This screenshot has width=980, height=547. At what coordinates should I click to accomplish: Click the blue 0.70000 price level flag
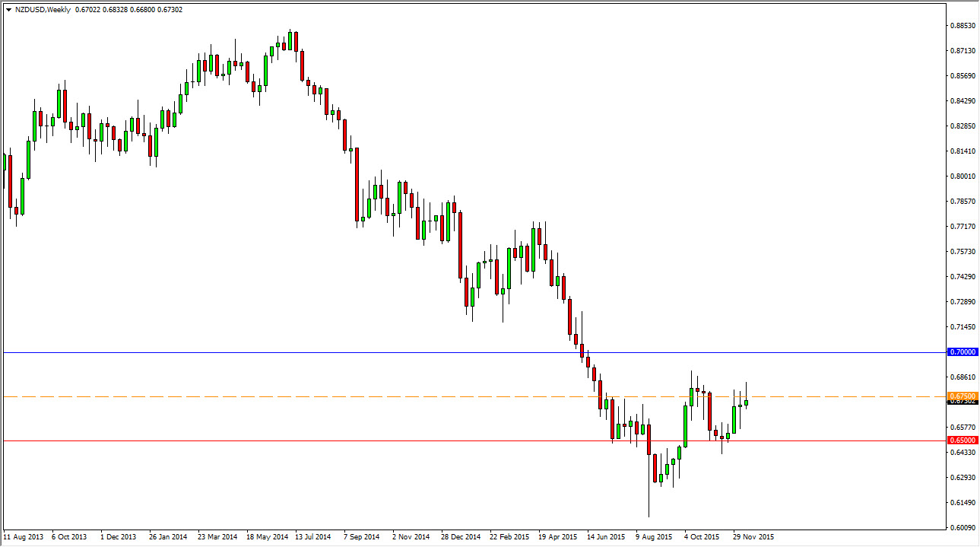pyautogui.click(x=961, y=351)
